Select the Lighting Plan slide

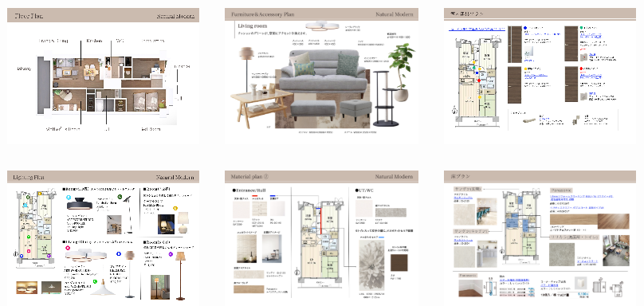click(x=103, y=237)
